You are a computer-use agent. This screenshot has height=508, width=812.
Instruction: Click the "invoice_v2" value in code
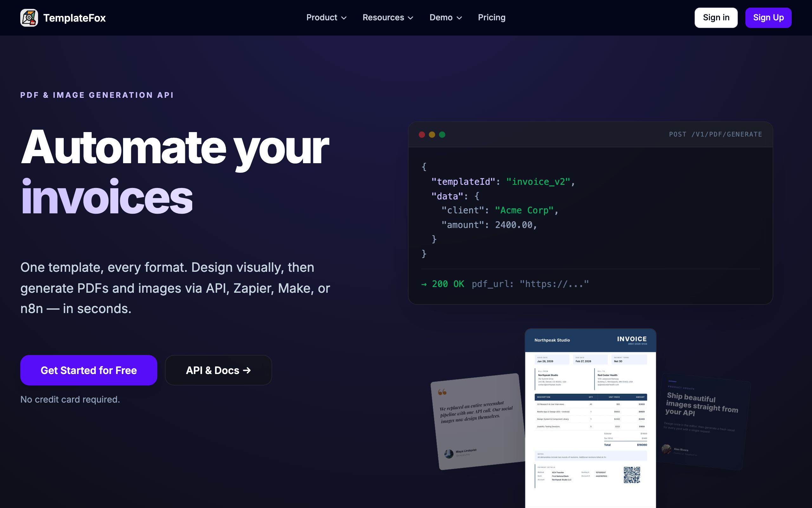538,182
